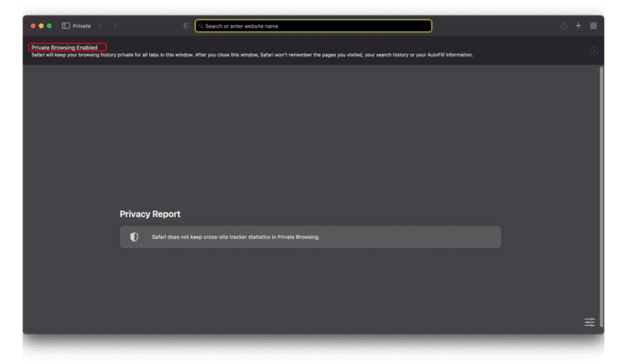Click the Privacy Report shield icon
The image size is (627, 364).
135,237
